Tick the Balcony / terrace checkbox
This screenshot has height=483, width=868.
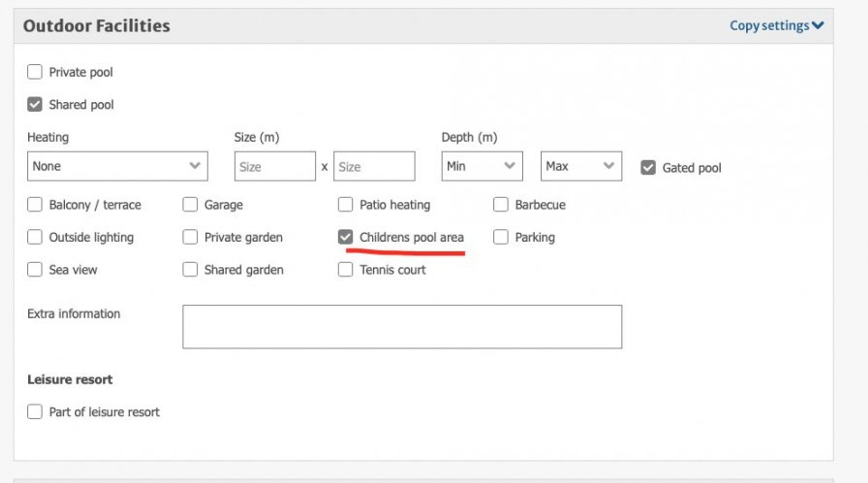(x=35, y=204)
